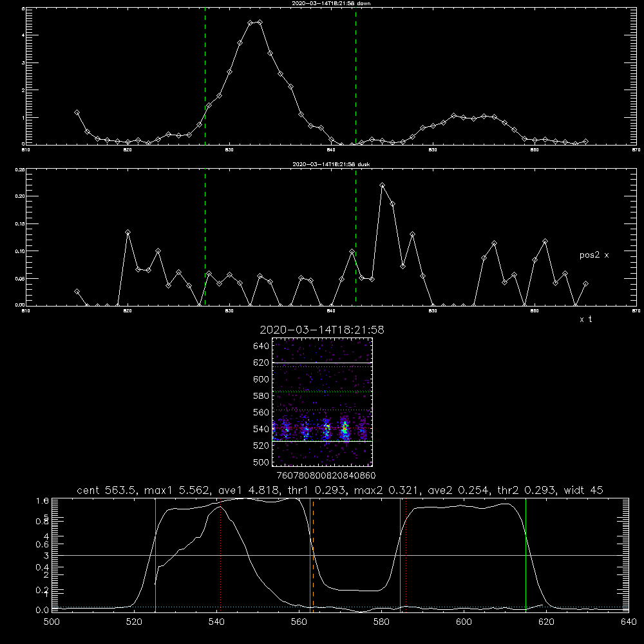Click upper solid white line in spectrogram
The image size is (644, 644).
322,363
